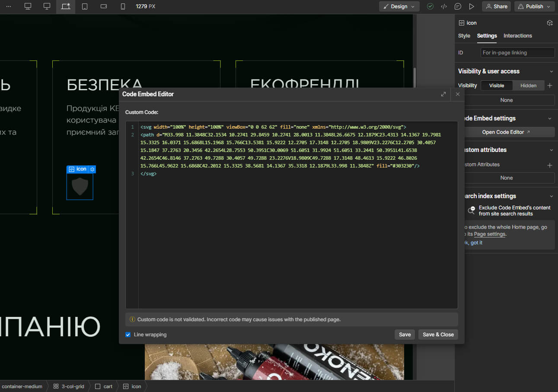Image resolution: width=558 pixels, height=392 pixels.
Task: Select cart in breadcrumb
Action: click(104, 386)
